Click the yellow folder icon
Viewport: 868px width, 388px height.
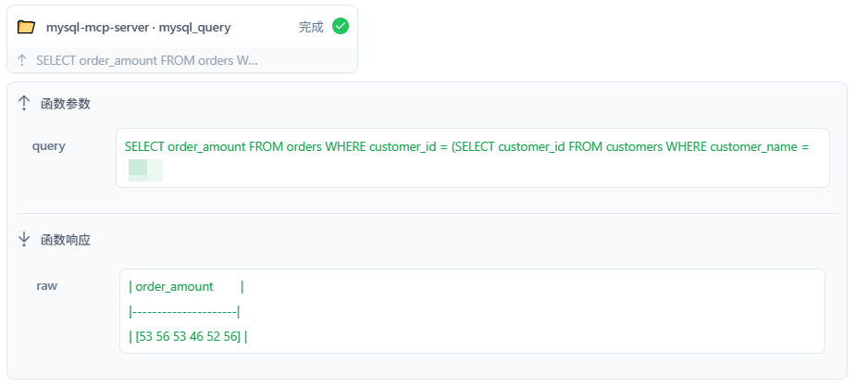26,27
